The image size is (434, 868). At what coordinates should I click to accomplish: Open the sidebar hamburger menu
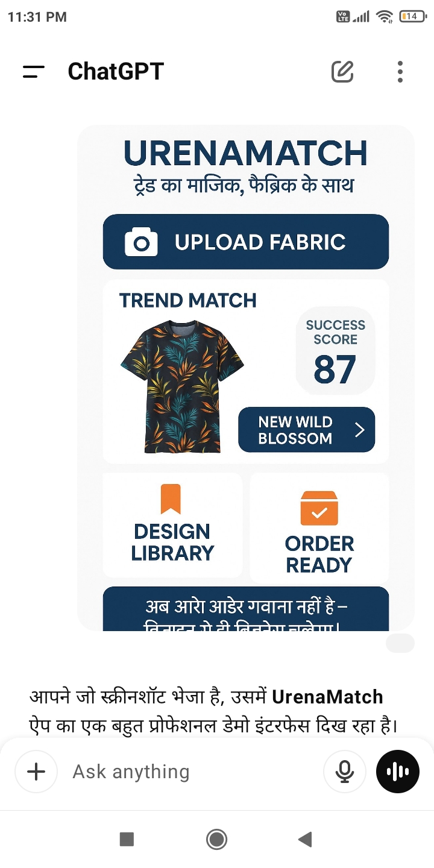[33, 72]
